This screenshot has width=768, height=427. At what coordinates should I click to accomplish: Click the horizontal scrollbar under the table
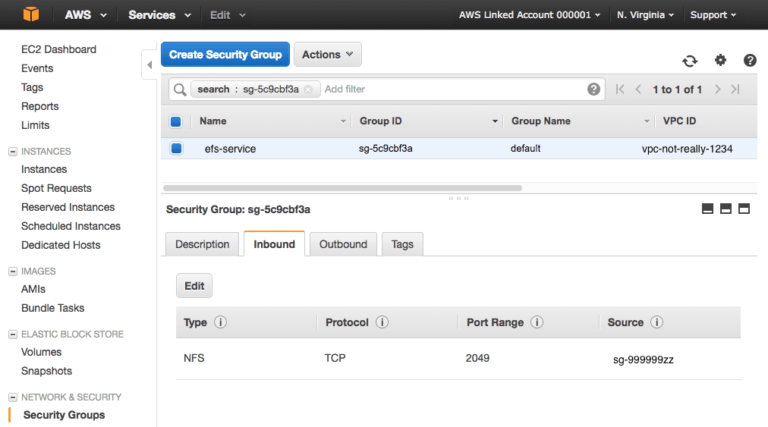(342, 188)
